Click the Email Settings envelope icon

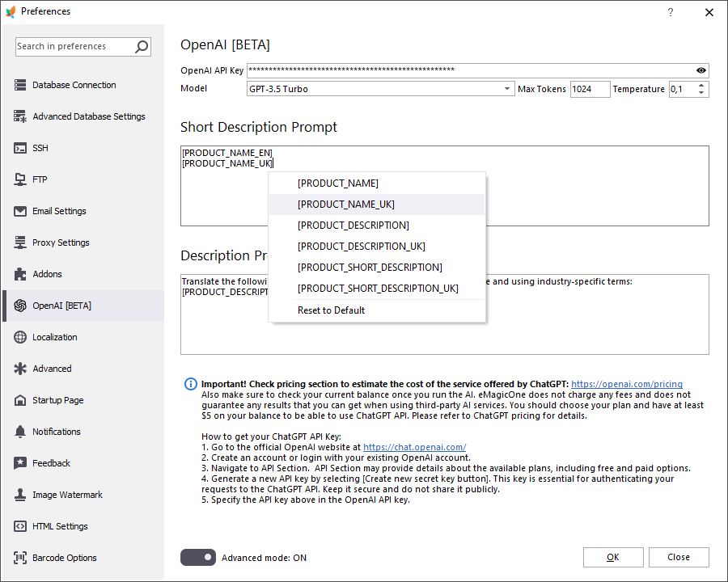coord(20,211)
